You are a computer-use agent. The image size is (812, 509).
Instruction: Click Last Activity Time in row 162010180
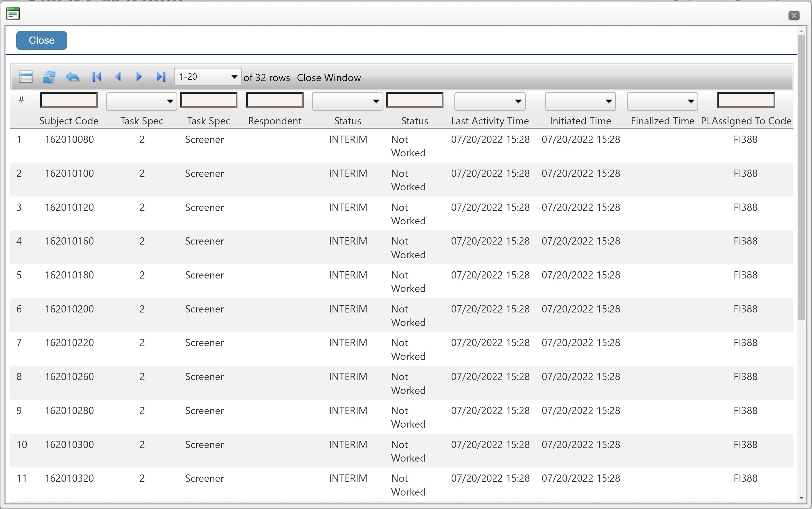click(490, 275)
